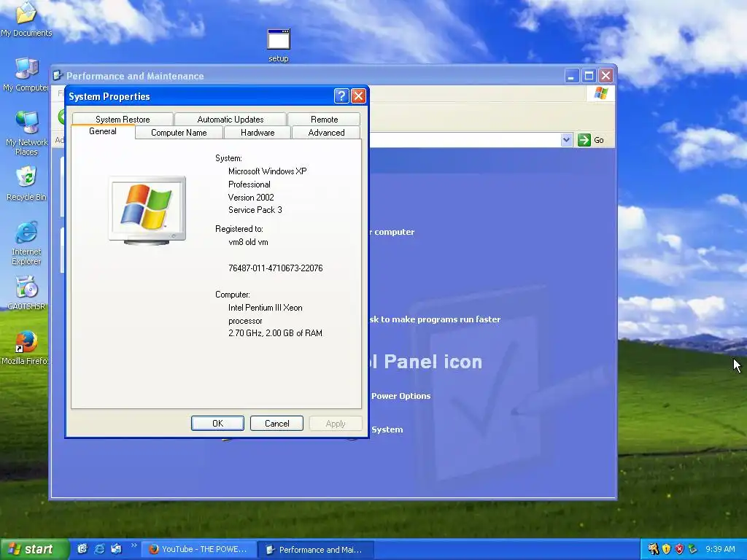
Task: Select Mozilla Firefox desktop shortcut
Action: 26,348
